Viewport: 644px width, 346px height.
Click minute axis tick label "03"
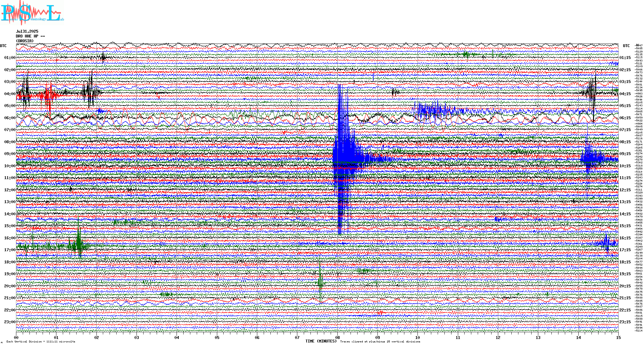point(137,337)
